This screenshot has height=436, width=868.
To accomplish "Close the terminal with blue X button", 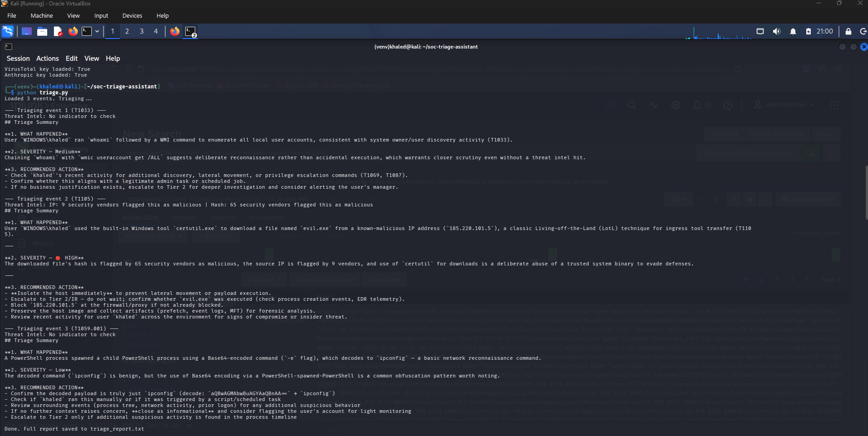I will click(864, 47).
